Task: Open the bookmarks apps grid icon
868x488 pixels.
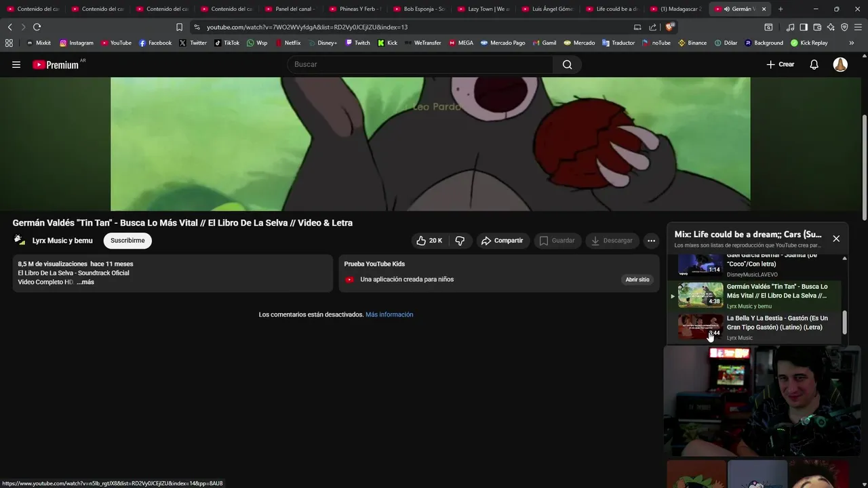Action: pos(9,43)
